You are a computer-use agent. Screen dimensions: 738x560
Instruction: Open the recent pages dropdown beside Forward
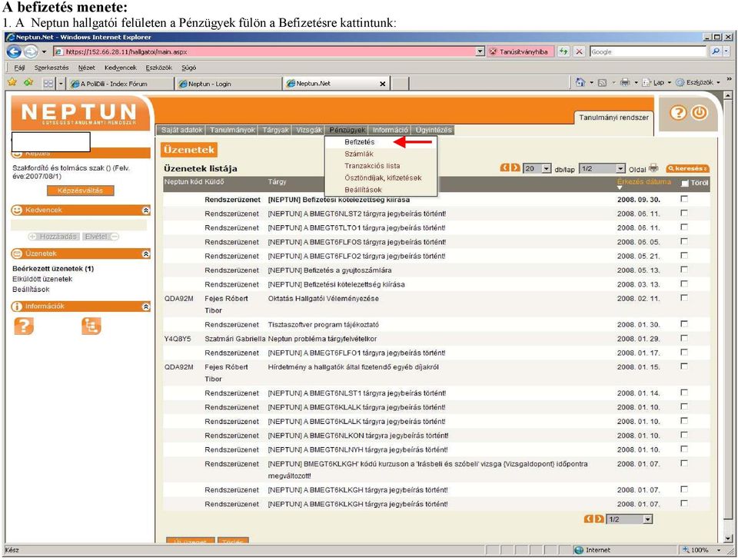tap(44, 51)
